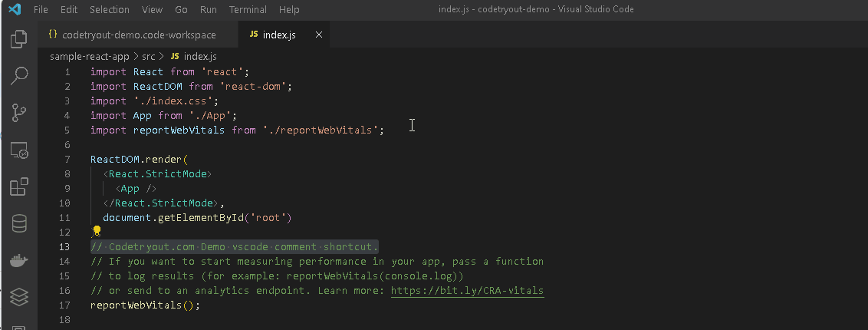Click the yellow lightbulb code action icon
Screen dimensions: 868x330
click(x=97, y=229)
